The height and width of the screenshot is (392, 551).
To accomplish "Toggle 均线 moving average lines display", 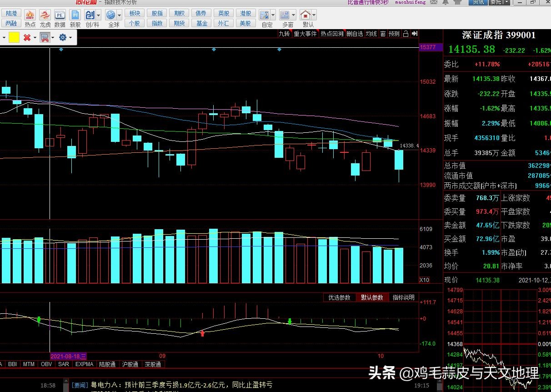I will [x=371, y=34].
